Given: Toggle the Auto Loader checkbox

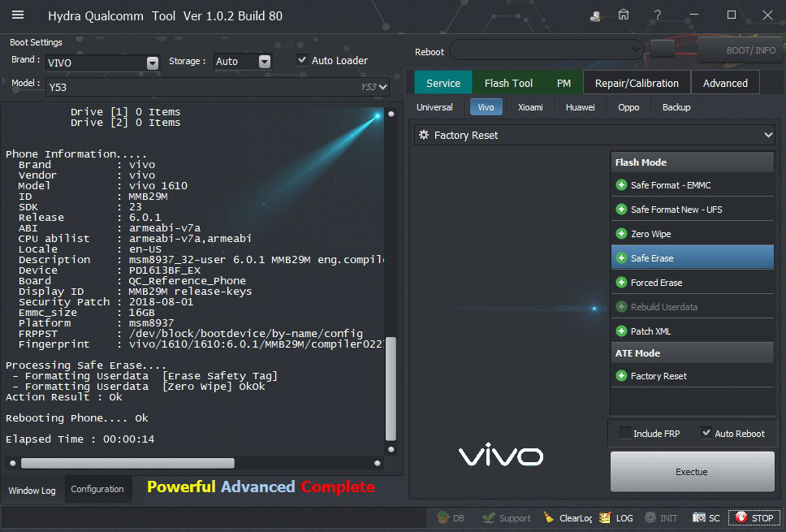Looking at the screenshot, I should click(302, 59).
